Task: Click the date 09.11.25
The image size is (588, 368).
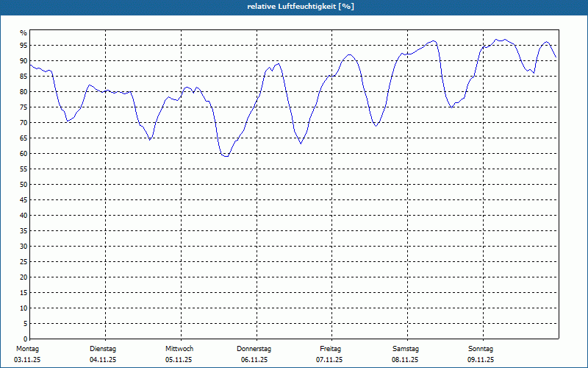Action: pyautogui.click(x=481, y=360)
